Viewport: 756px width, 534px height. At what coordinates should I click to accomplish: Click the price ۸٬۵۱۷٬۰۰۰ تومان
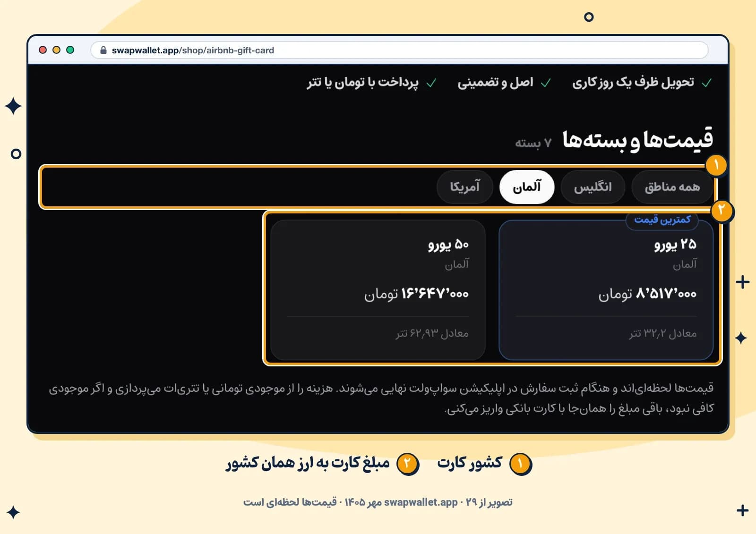[647, 294]
